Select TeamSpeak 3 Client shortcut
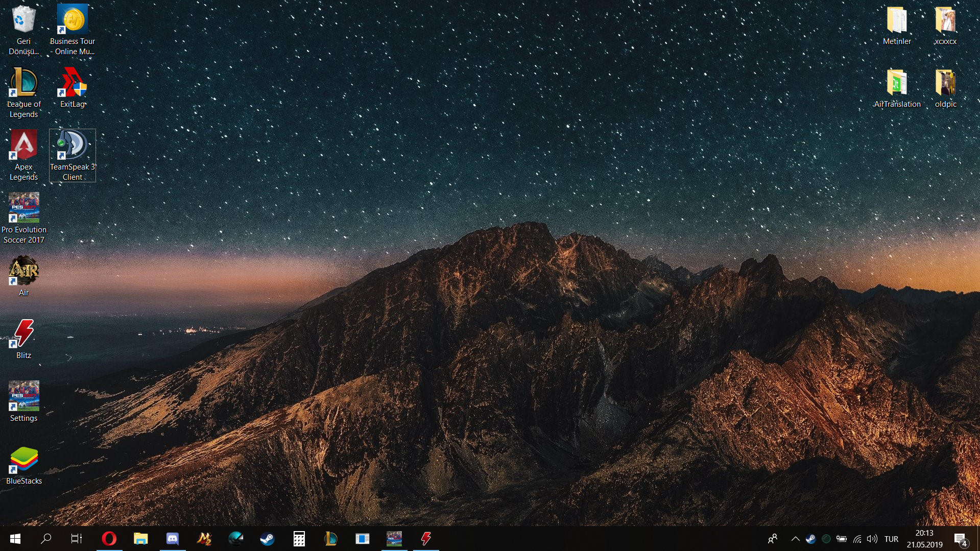The height and width of the screenshot is (551, 980). coord(73,156)
